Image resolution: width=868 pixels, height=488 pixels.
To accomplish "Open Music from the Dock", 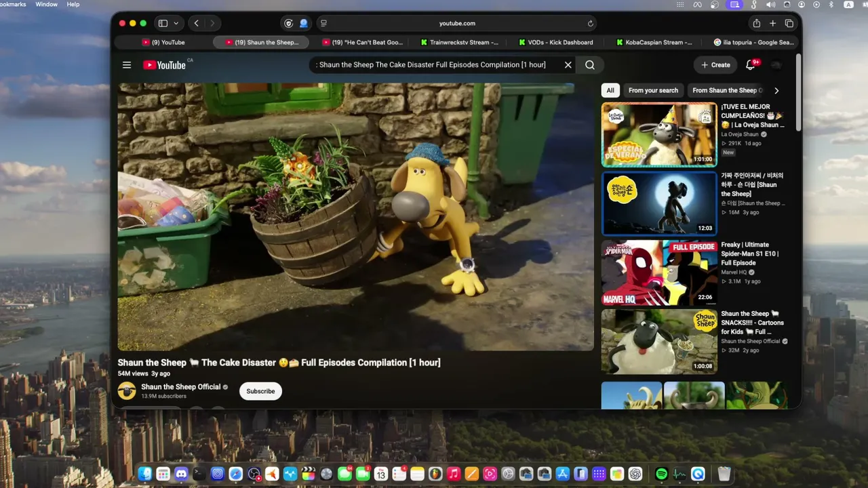I will pos(454,474).
